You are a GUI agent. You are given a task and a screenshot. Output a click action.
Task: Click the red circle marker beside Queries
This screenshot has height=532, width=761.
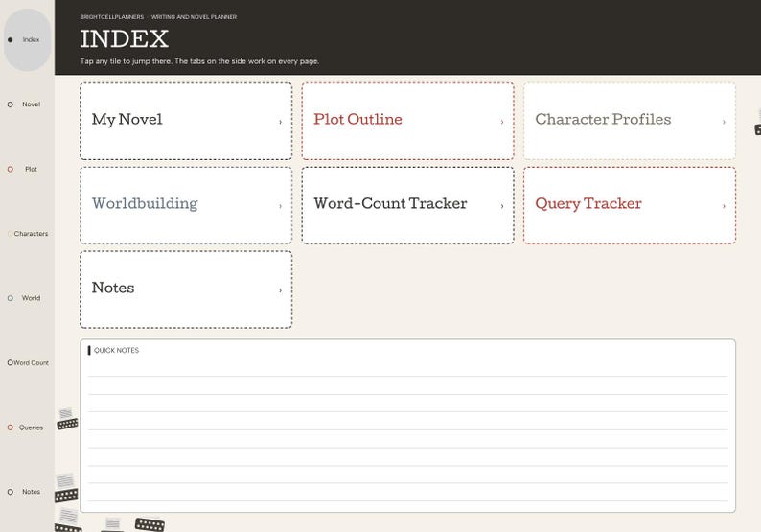click(x=11, y=428)
